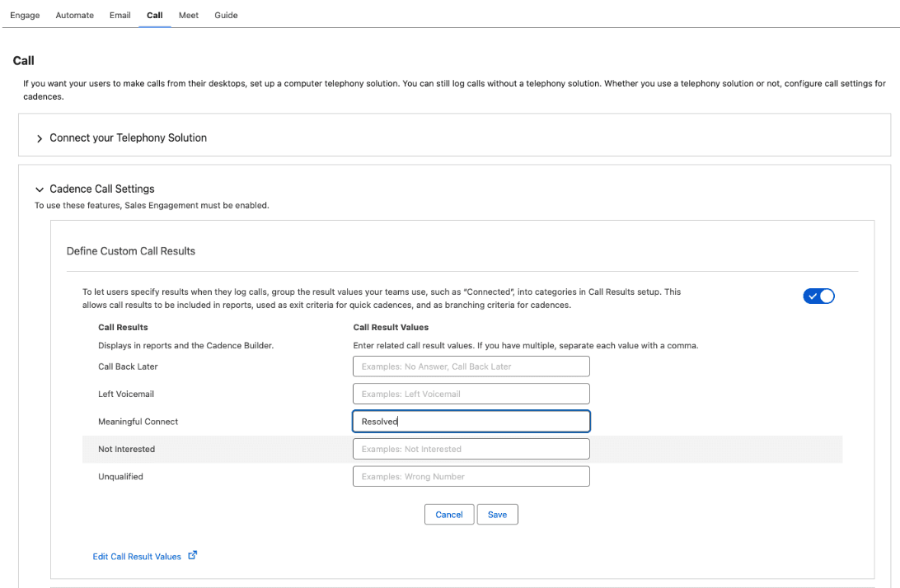The height and width of the screenshot is (588, 900).
Task: Switch to the Engage tab
Action: pyautogui.click(x=25, y=15)
